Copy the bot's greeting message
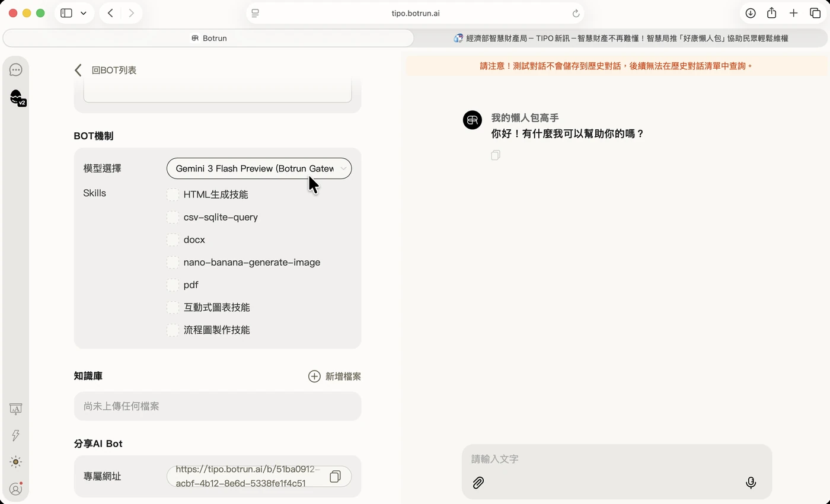This screenshot has width=830, height=504. (496, 155)
